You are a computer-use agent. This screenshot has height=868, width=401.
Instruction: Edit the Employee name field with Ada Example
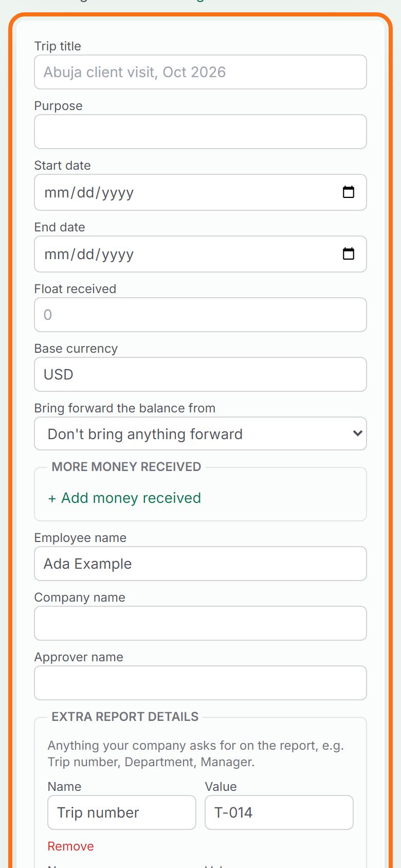(x=200, y=564)
